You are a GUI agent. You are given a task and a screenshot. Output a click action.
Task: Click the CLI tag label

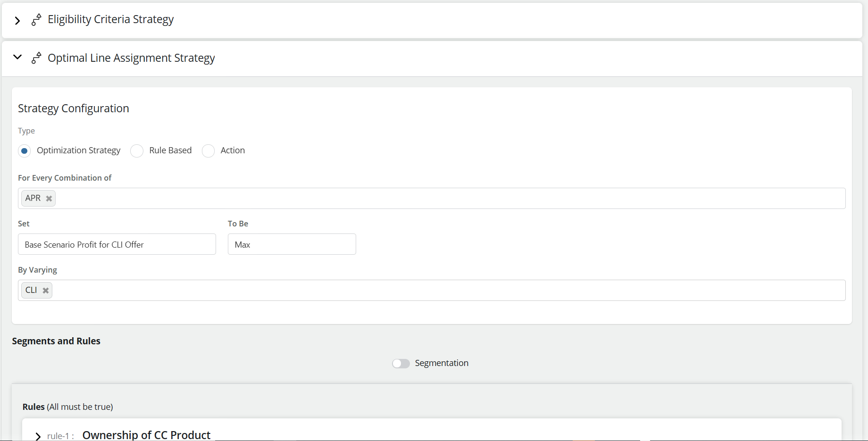click(x=31, y=290)
